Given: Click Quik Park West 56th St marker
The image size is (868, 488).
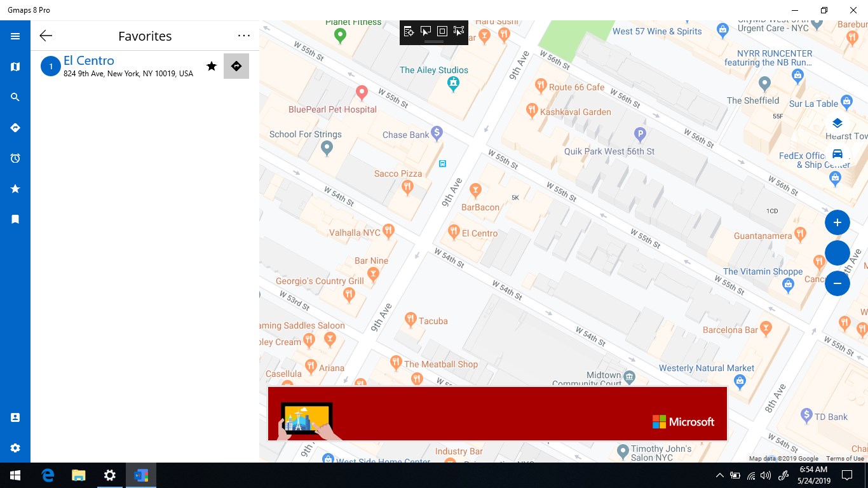Looking at the screenshot, I should click(640, 134).
